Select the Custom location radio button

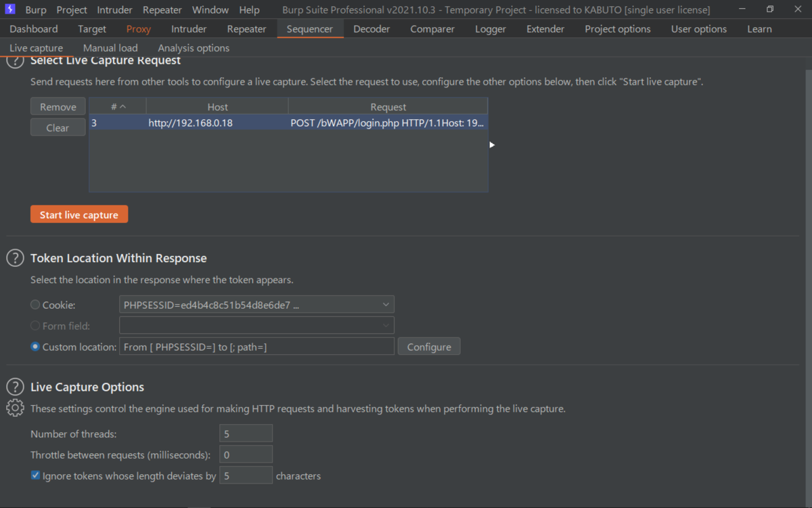click(x=35, y=347)
